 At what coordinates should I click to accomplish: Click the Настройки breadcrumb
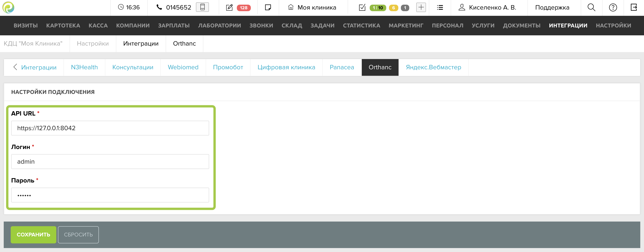click(x=93, y=43)
